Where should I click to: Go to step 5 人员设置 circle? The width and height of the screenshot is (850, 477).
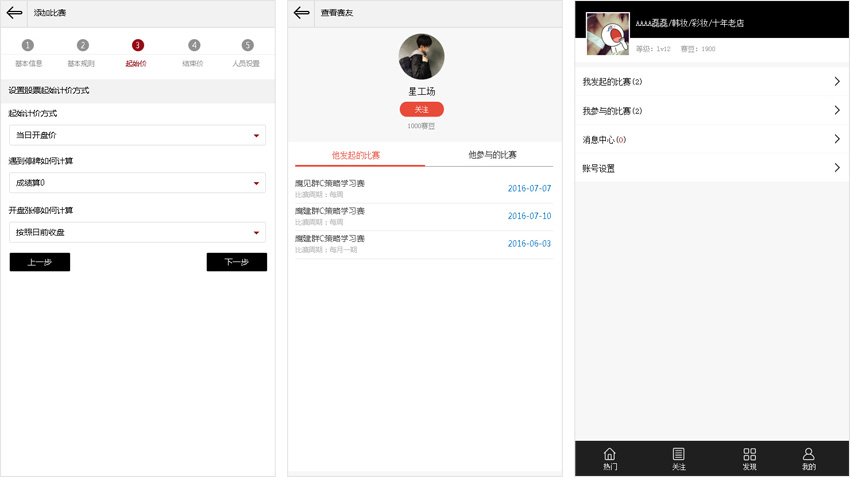click(247, 46)
